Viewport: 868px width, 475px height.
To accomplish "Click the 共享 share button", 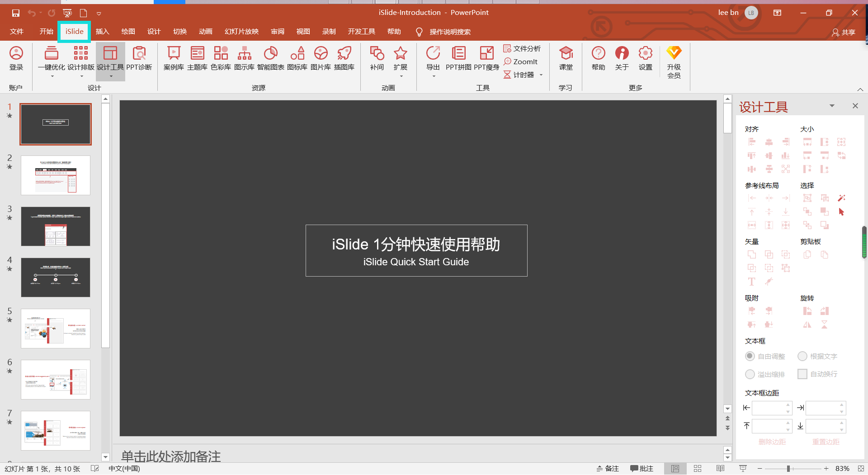I will point(844,32).
